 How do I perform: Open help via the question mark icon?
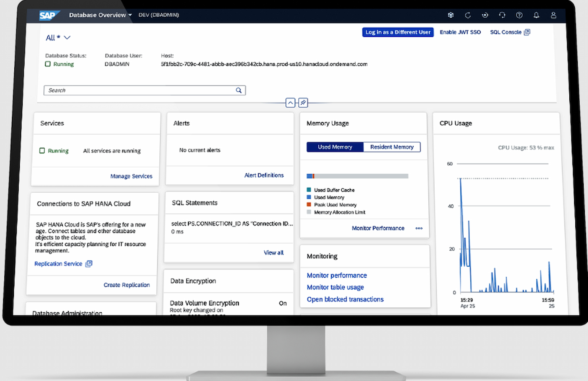coord(519,15)
